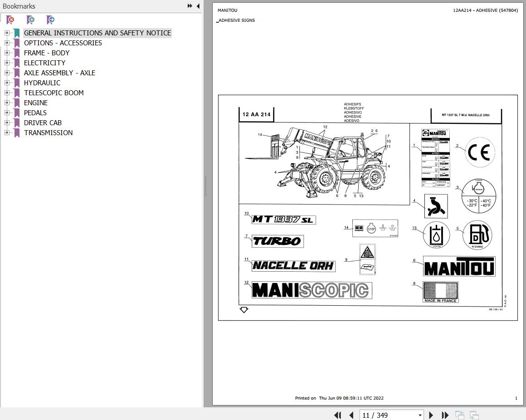
Task: Expand the OPTIONS - ACCESSORIES bookmark
Action: click(7, 43)
